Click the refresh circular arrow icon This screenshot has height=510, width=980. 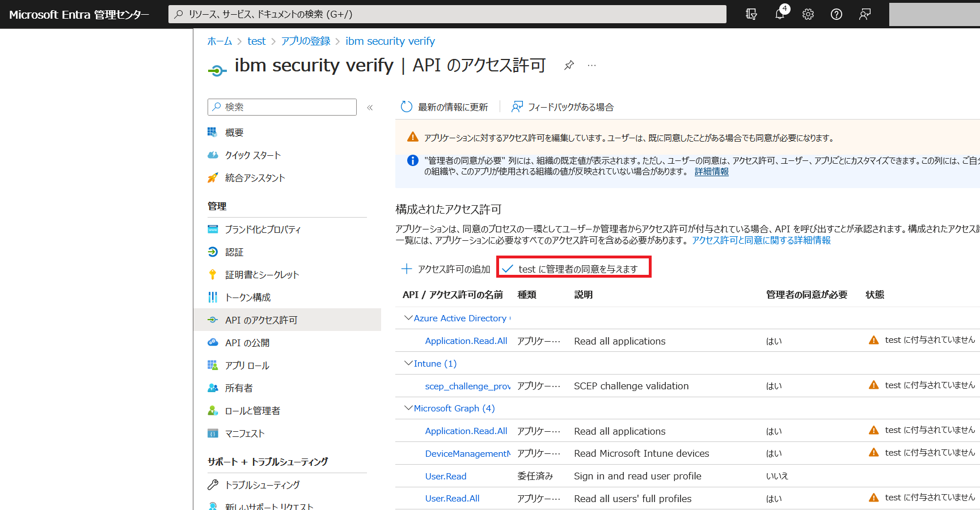click(x=406, y=107)
